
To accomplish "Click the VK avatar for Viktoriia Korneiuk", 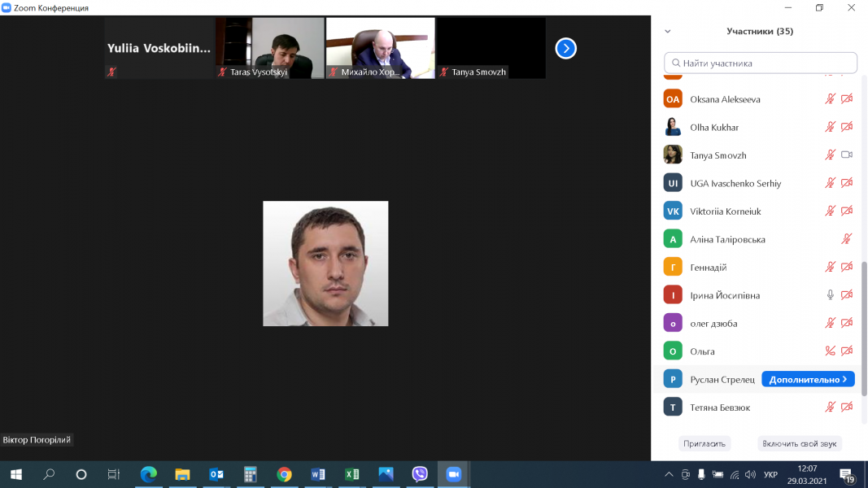I will click(673, 211).
